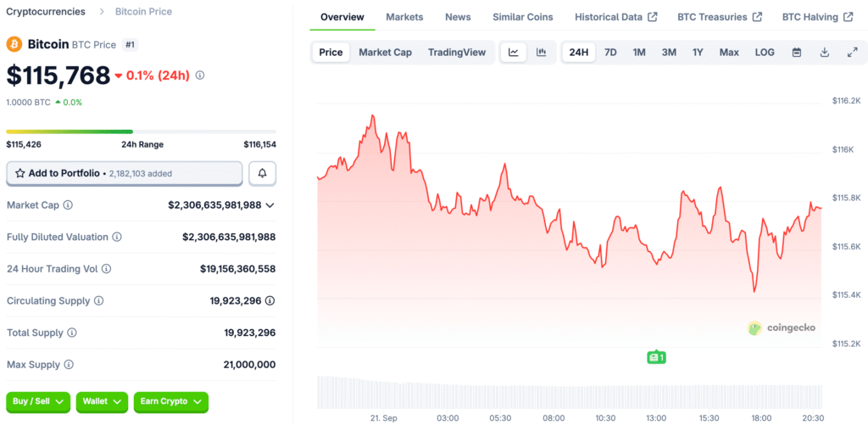Click Add to Portfolio button
868x425 pixels.
pos(125,173)
